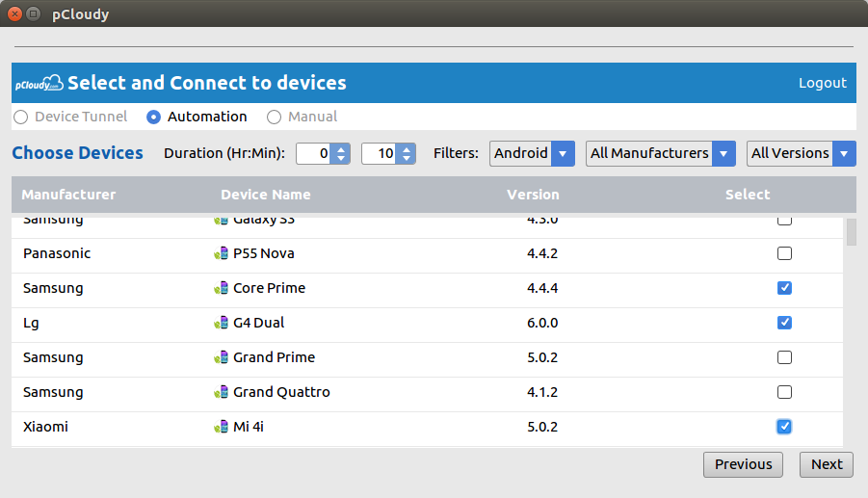Click the Mi 4i device name
This screenshot has height=498, width=868.
tap(249, 427)
